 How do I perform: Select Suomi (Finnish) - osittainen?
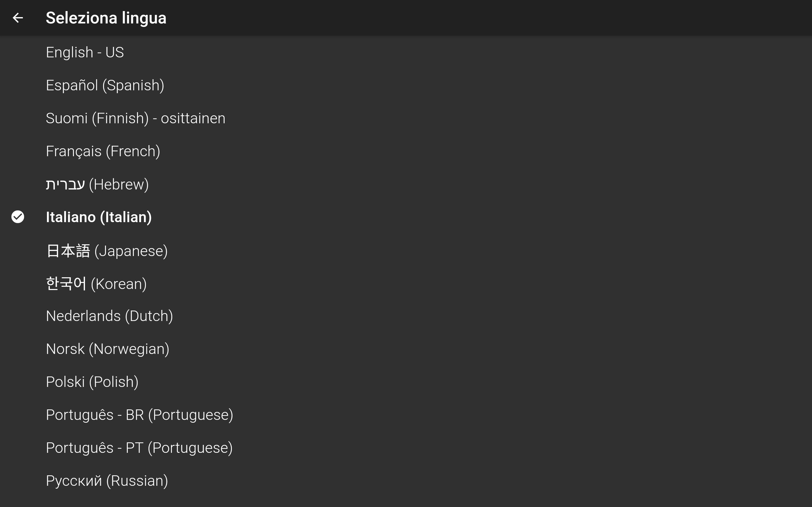(406, 118)
